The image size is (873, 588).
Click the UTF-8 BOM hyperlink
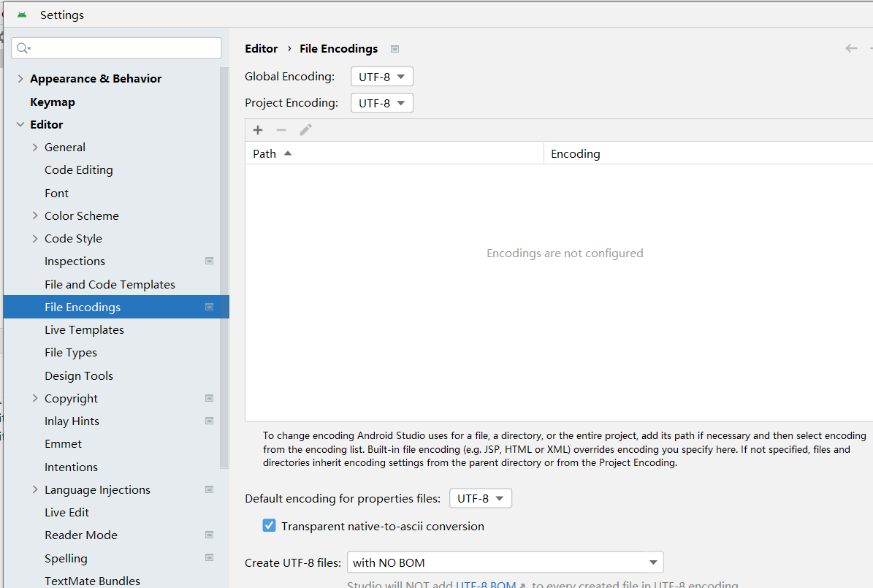[x=486, y=584]
